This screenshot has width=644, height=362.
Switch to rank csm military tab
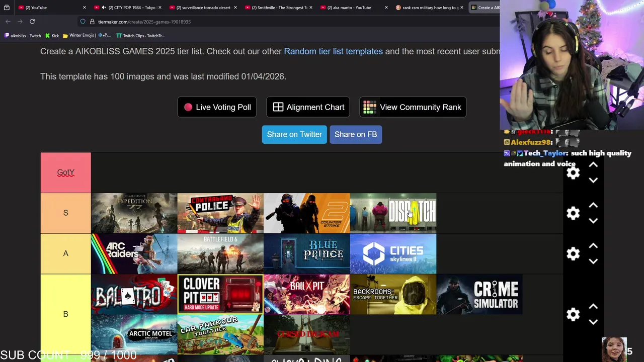430,8
